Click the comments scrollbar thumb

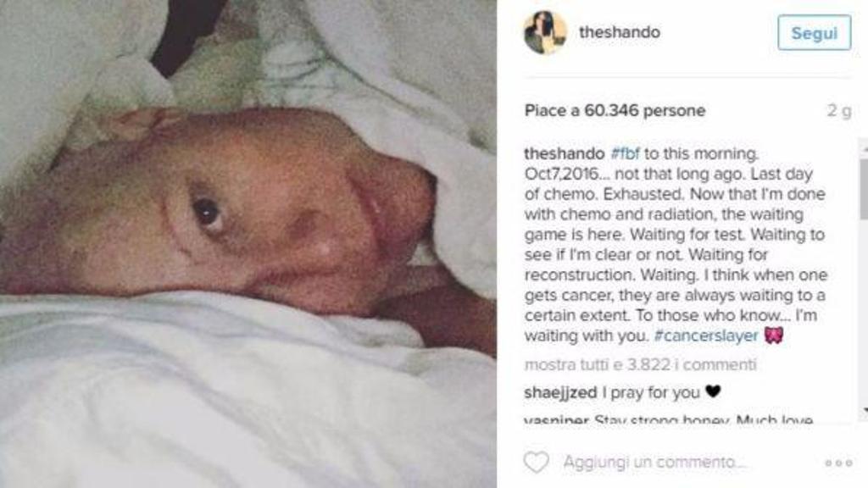point(864,189)
